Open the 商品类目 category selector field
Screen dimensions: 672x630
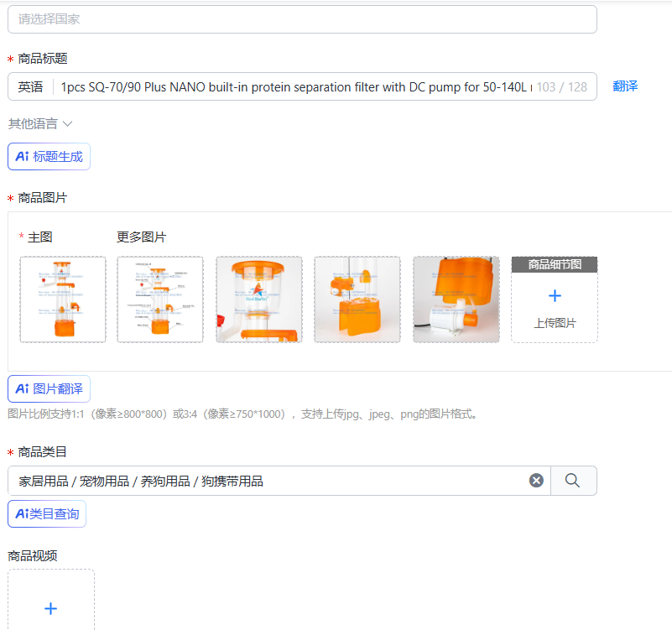[x=279, y=481]
